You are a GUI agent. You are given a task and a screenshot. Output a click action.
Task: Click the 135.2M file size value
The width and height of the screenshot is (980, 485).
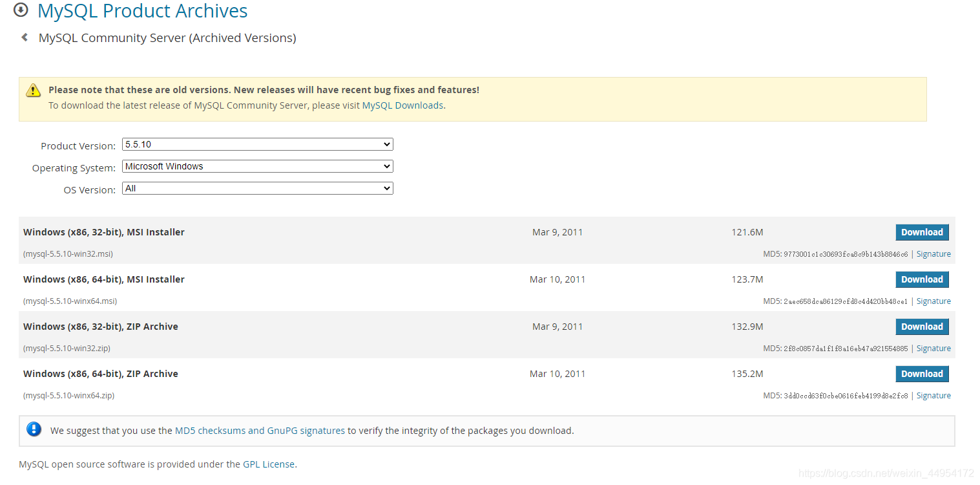click(747, 374)
